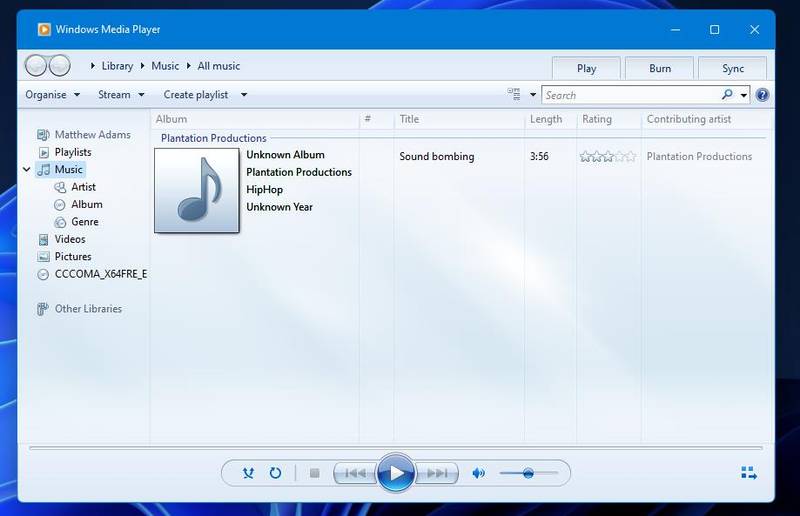
Task: Open the Organise dropdown menu
Action: 52,95
